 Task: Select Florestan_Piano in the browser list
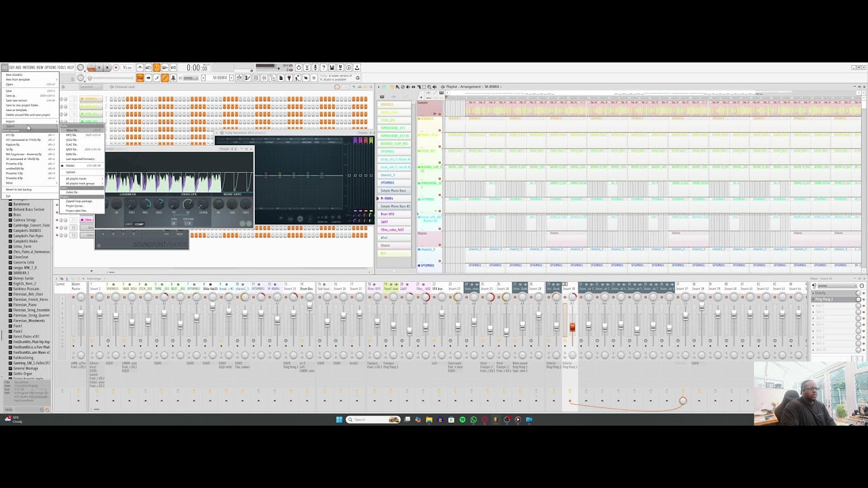[25, 305]
